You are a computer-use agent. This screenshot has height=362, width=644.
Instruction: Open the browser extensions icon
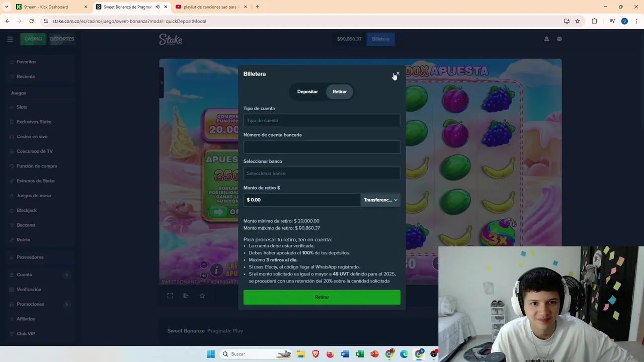595,21
